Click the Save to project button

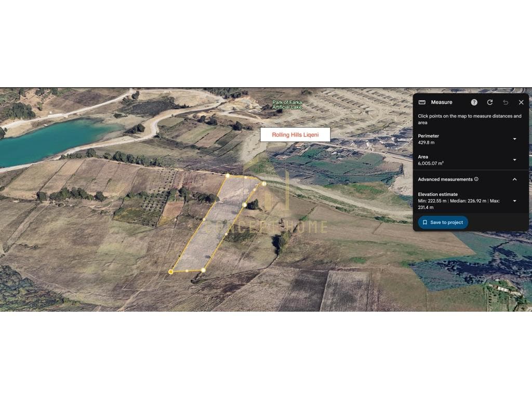pyautogui.click(x=443, y=222)
